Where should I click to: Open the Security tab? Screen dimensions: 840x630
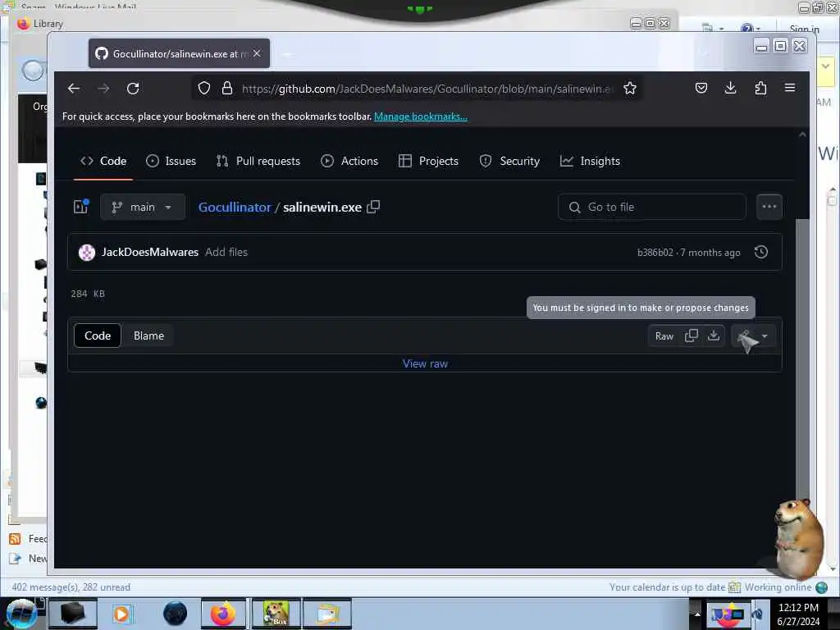[x=509, y=161]
